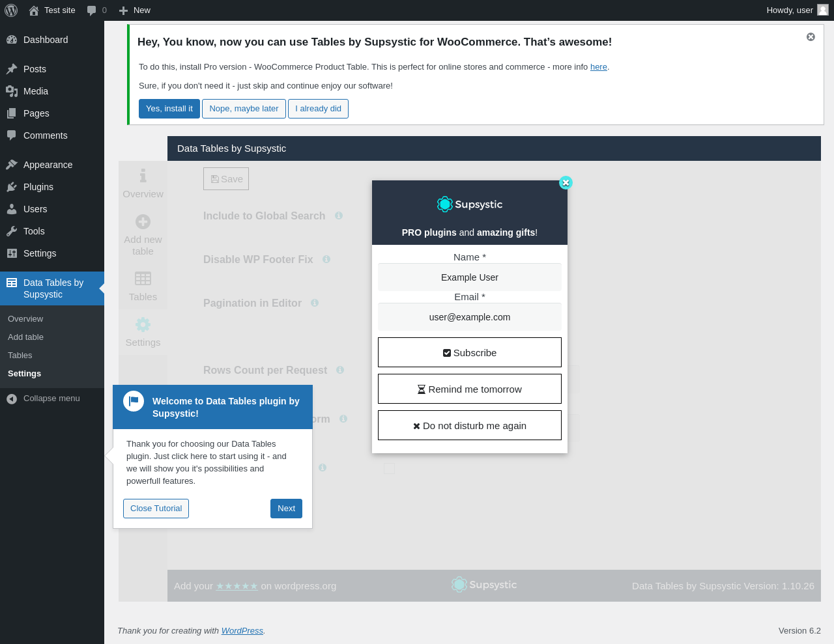Click 'Yes, install it' button
Image resolution: width=834 pixels, height=644 pixels.
169,109
